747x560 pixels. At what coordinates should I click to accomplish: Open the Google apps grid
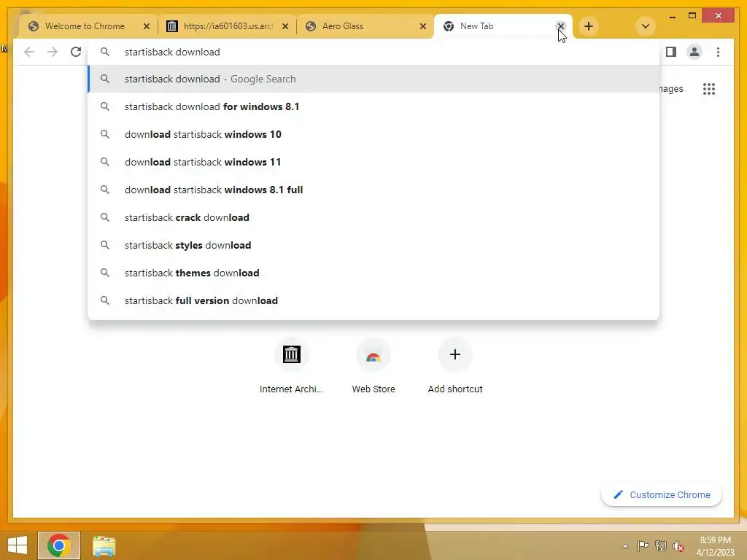[709, 89]
